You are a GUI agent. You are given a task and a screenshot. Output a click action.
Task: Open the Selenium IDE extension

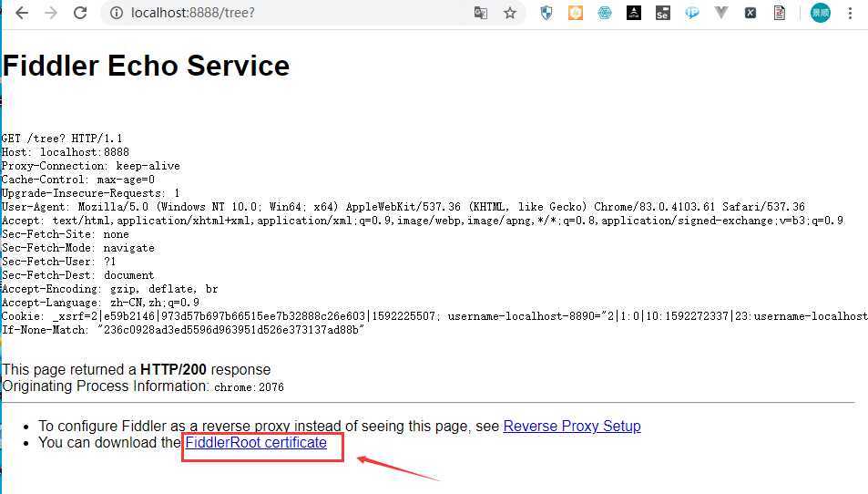pyautogui.click(x=663, y=13)
